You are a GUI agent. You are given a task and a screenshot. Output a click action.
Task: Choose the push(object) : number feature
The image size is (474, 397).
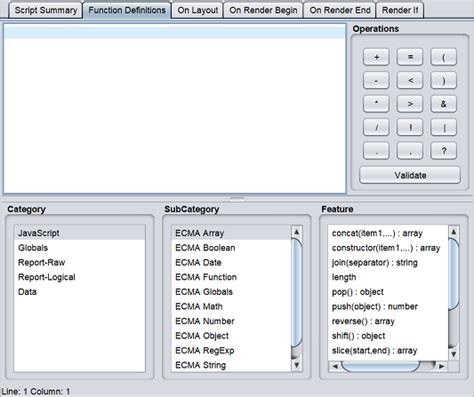pos(388,306)
